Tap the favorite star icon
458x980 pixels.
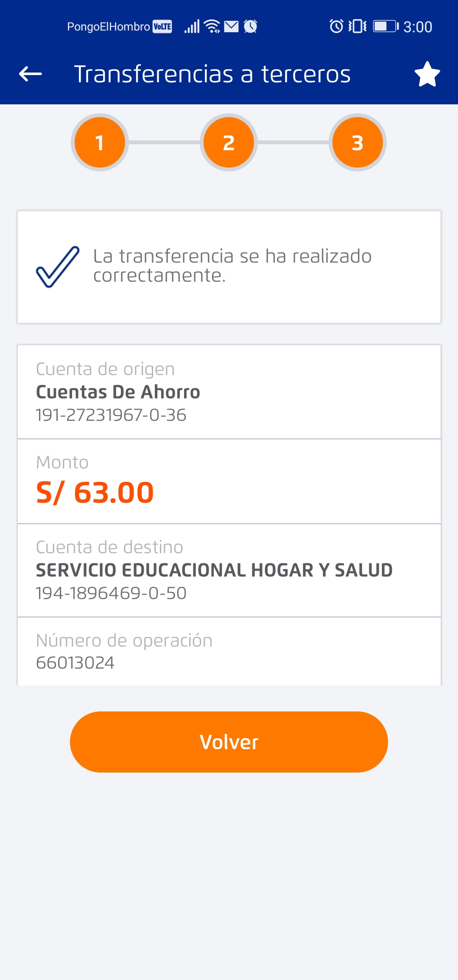click(x=427, y=74)
